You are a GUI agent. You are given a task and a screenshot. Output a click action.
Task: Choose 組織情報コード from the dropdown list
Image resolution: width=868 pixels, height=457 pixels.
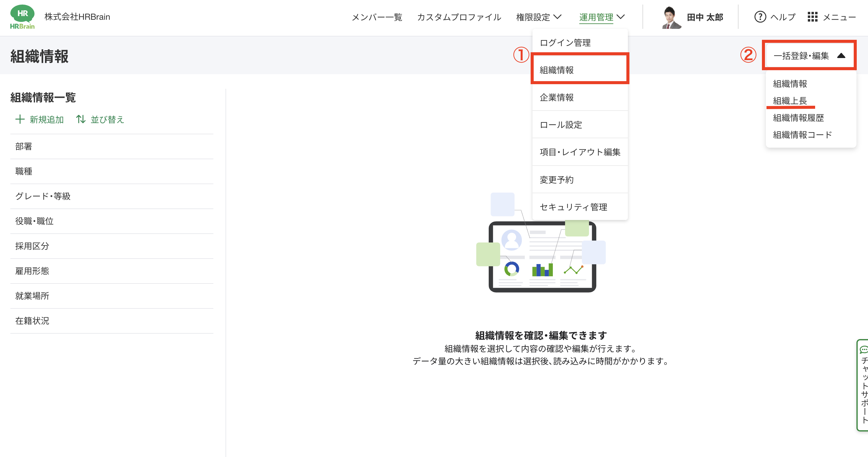tap(802, 135)
